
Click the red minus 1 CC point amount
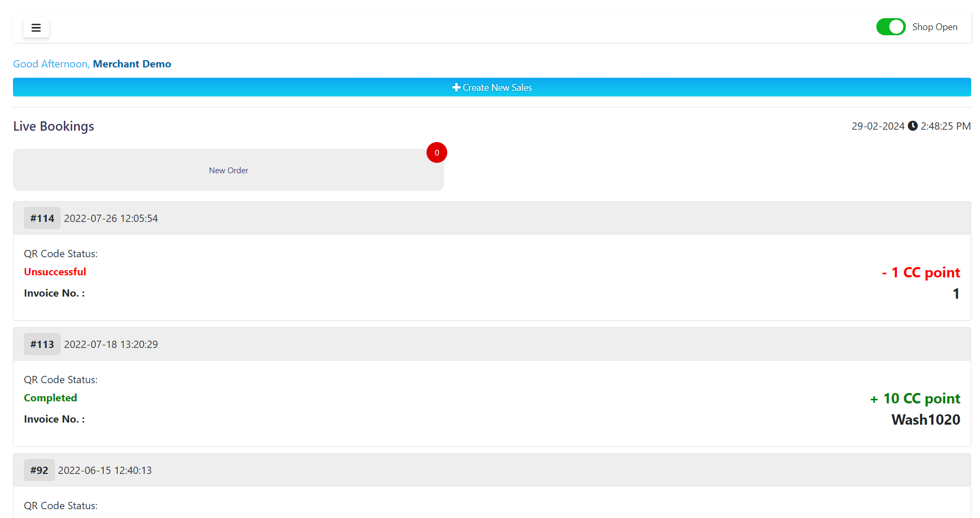click(x=920, y=273)
